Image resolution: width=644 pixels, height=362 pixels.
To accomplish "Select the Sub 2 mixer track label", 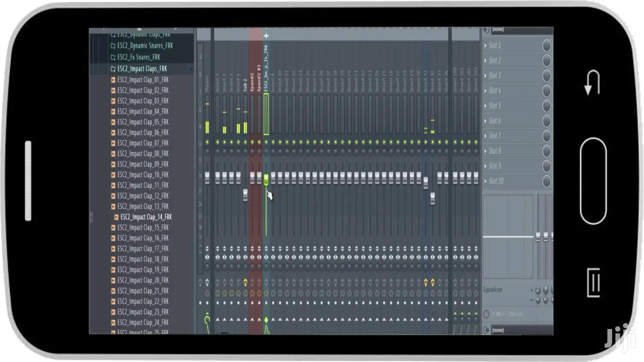I will (x=245, y=85).
